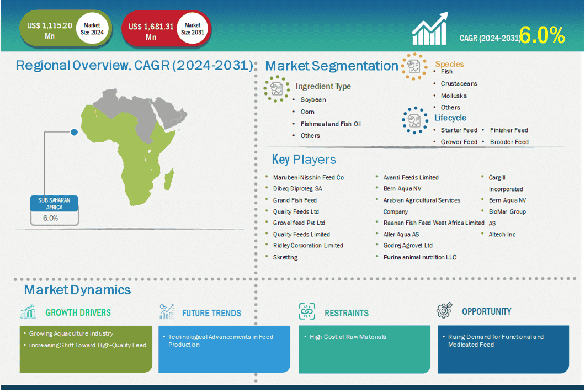
Task: Click Marubeni Nisshin Feed Co
Action: click(309, 177)
